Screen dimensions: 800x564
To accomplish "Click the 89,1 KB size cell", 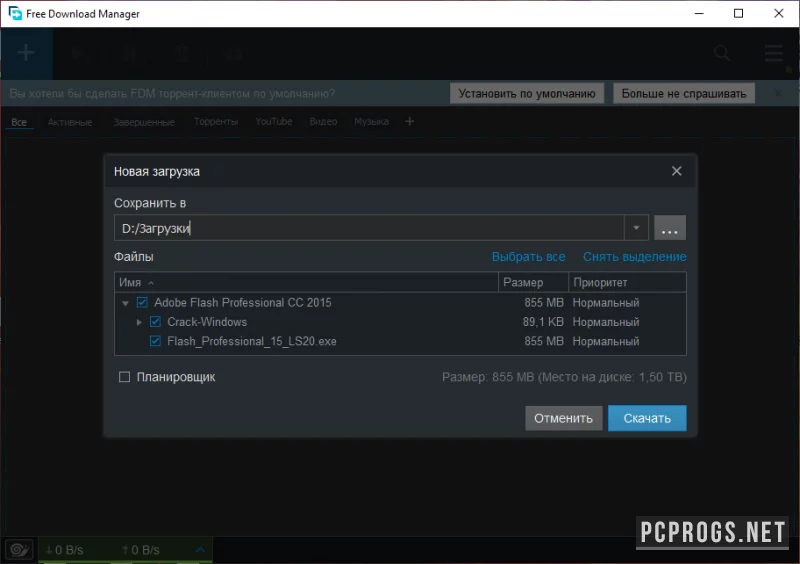I will pyautogui.click(x=543, y=322).
